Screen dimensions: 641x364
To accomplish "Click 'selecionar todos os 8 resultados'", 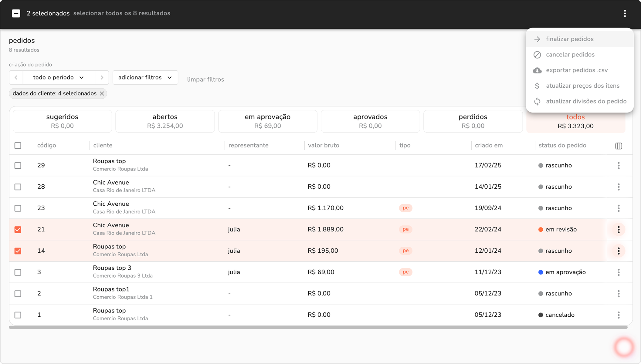I will point(122,13).
